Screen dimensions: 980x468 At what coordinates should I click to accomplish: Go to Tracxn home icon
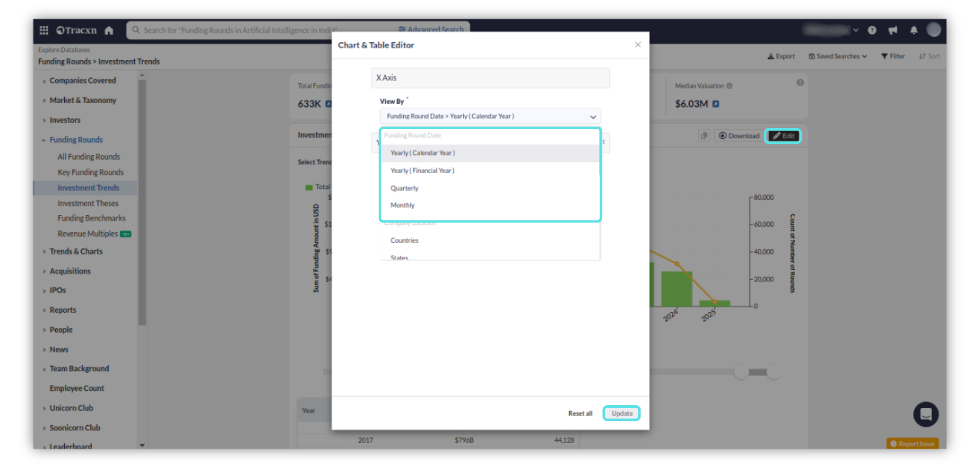109,30
